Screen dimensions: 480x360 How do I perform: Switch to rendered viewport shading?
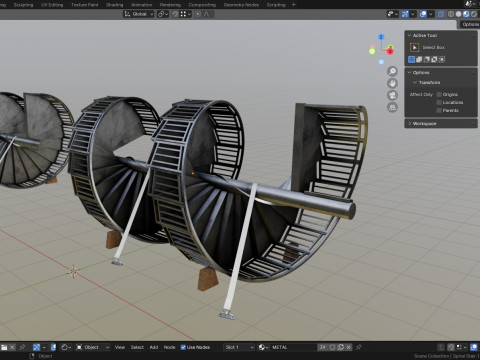(x=474, y=14)
